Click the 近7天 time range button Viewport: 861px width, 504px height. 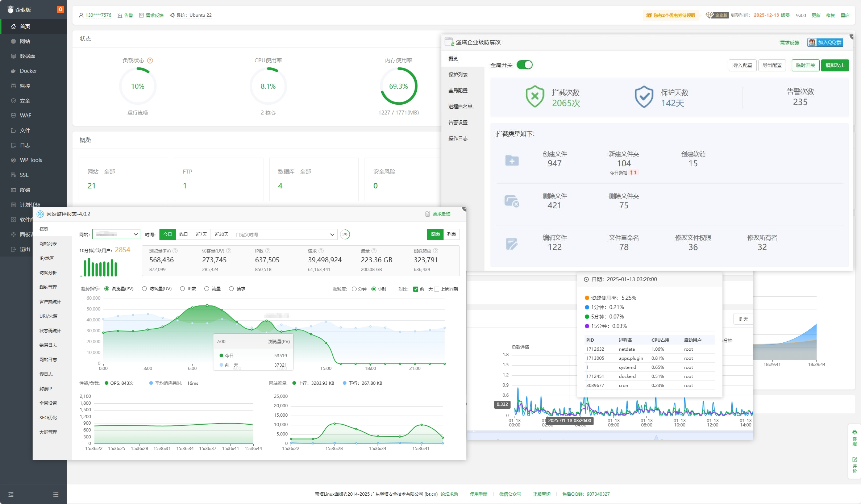tap(201, 234)
